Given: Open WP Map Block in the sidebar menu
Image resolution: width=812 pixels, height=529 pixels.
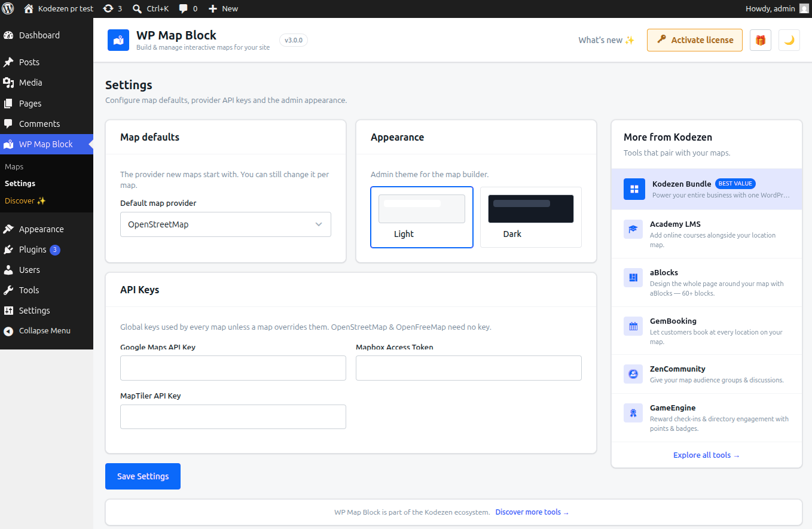Looking at the screenshot, I should tap(47, 144).
